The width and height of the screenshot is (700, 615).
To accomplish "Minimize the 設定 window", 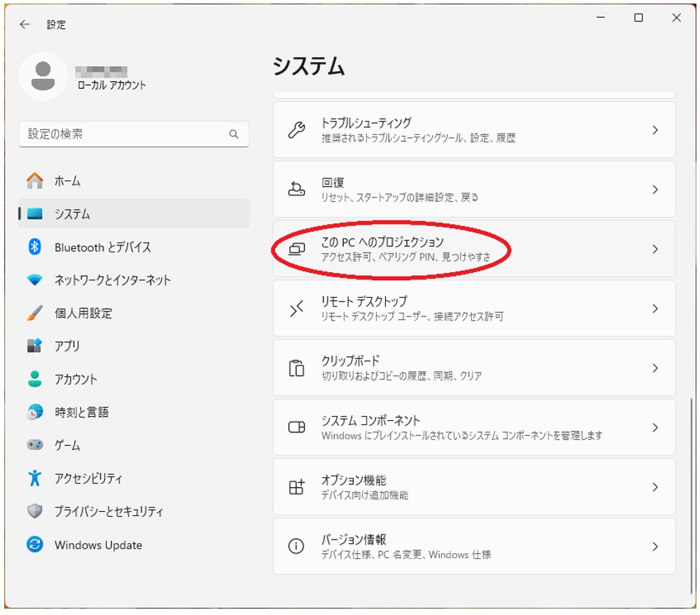I will pos(601,17).
